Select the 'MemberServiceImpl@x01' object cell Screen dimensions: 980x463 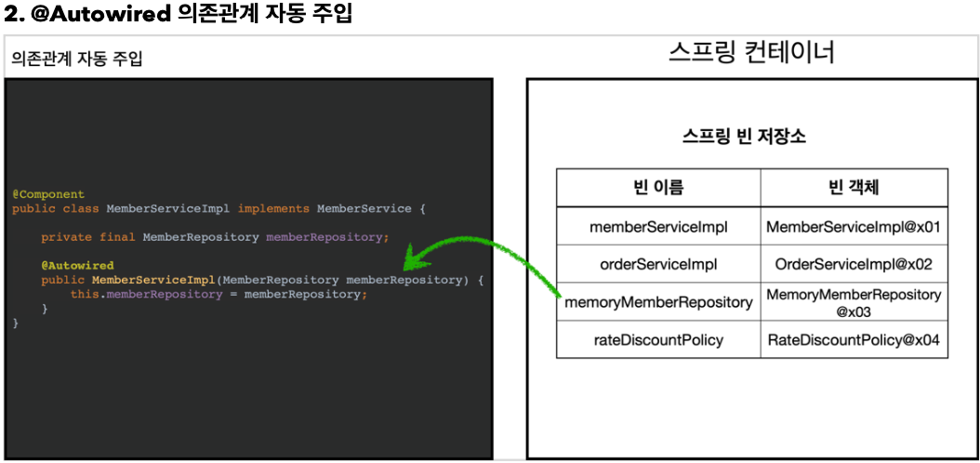click(x=854, y=226)
